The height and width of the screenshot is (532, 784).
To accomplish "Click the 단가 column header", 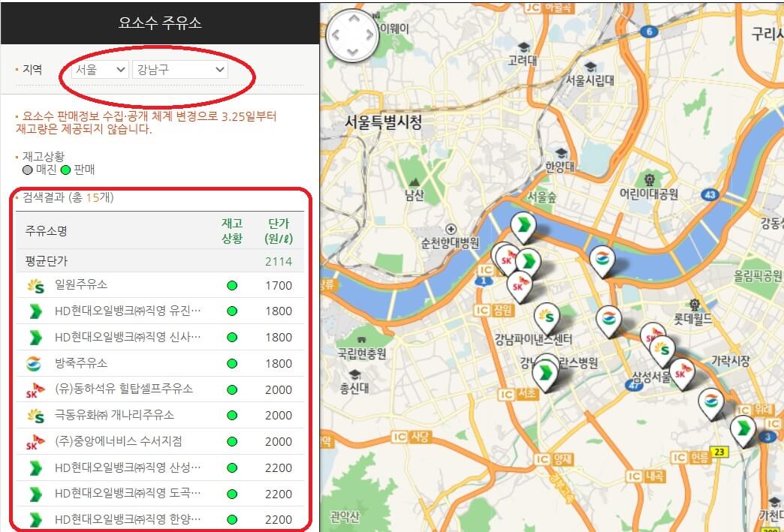I will pyautogui.click(x=279, y=230).
